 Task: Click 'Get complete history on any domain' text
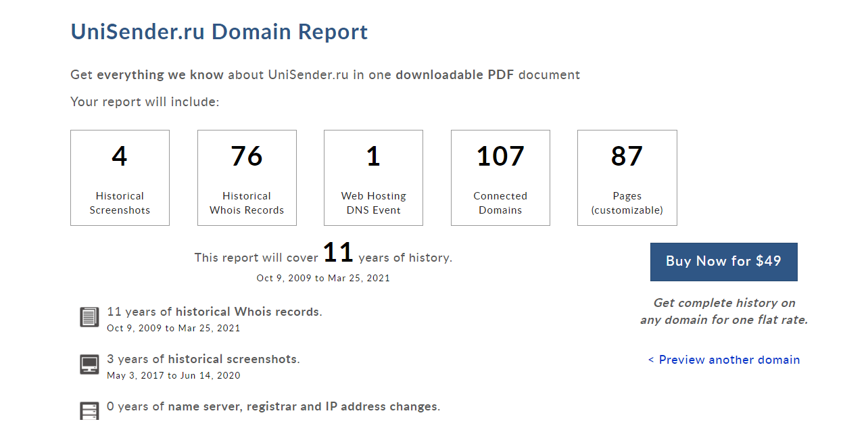tap(724, 311)
